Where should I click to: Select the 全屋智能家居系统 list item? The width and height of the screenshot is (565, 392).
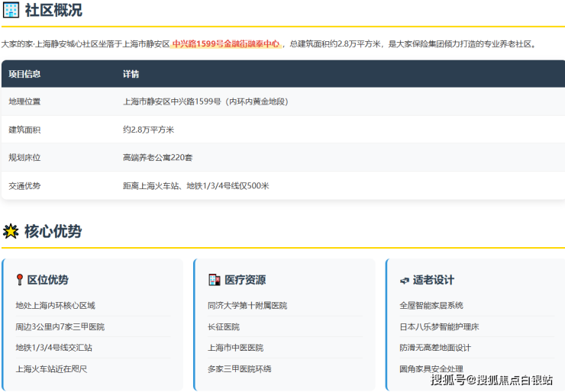431,305
